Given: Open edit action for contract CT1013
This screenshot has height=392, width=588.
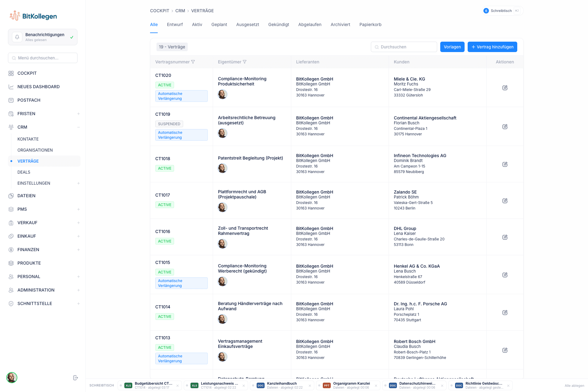Looking at the screenshot, I should (505, 350).
